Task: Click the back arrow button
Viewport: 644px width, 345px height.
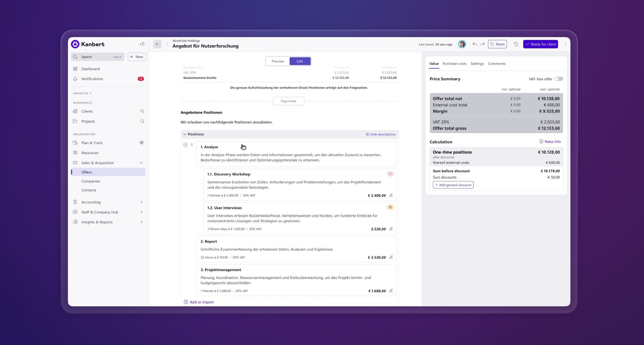Action: coord(157,44)
